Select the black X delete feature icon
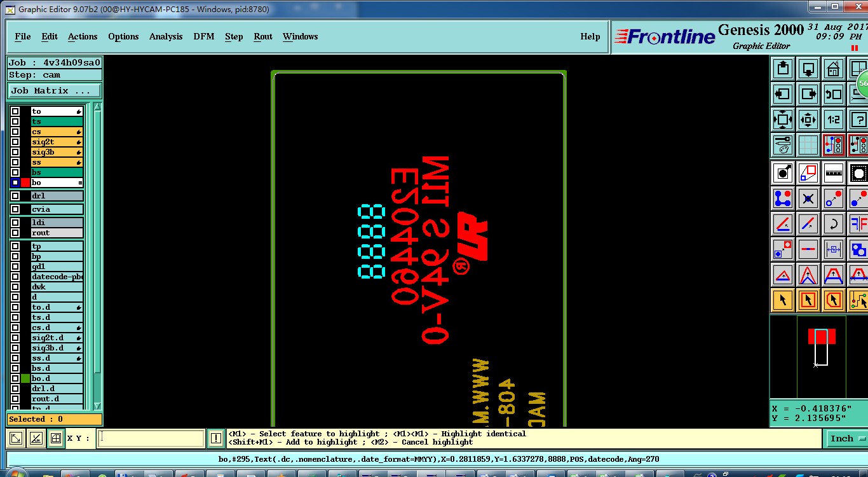Image resolution: width=868 pixels, height=477 pixels. tap(808, 198)
